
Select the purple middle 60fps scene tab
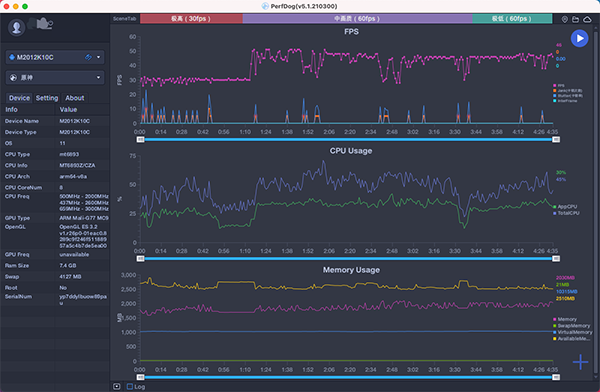(357, 18)
